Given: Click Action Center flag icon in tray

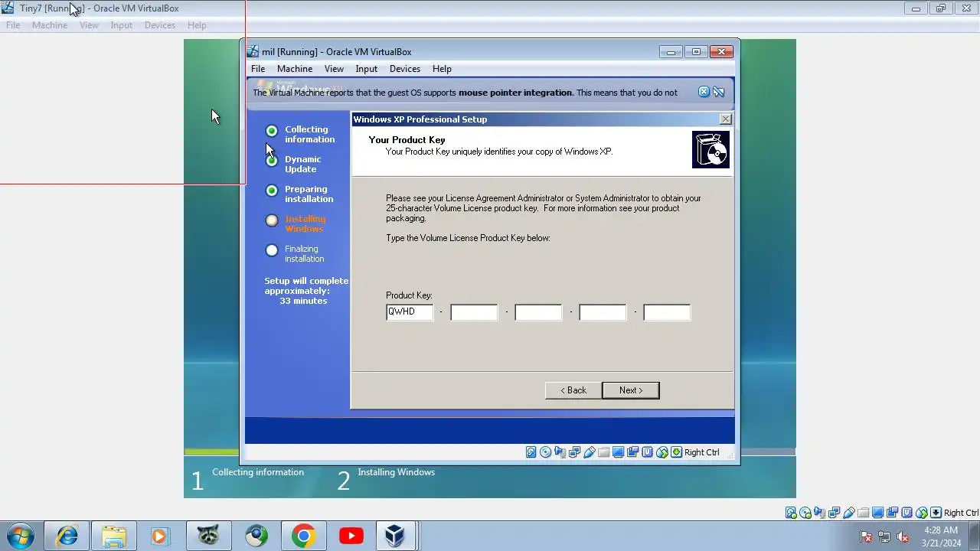Looking at the screenshot, I should [x=866, y=536].
